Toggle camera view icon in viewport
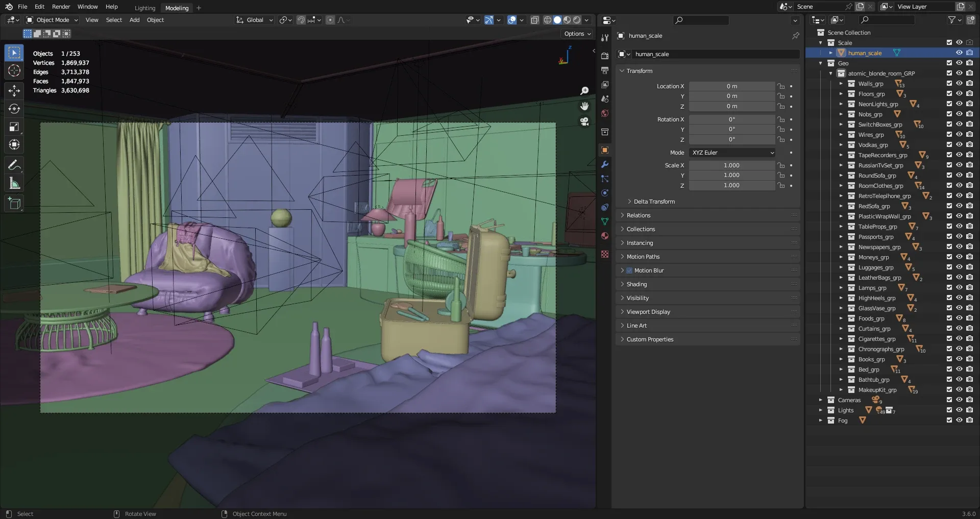The image size is (980, 519). [x=584, y=121]
